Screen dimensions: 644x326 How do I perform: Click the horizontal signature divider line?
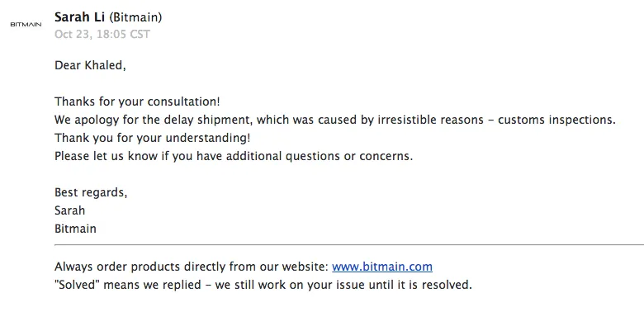(x=349, y=244)
